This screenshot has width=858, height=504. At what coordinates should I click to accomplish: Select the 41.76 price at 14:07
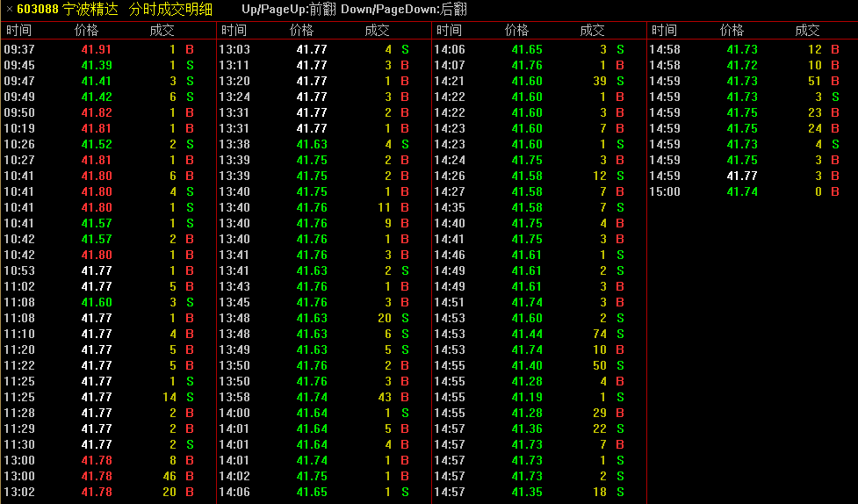point(527,65)
